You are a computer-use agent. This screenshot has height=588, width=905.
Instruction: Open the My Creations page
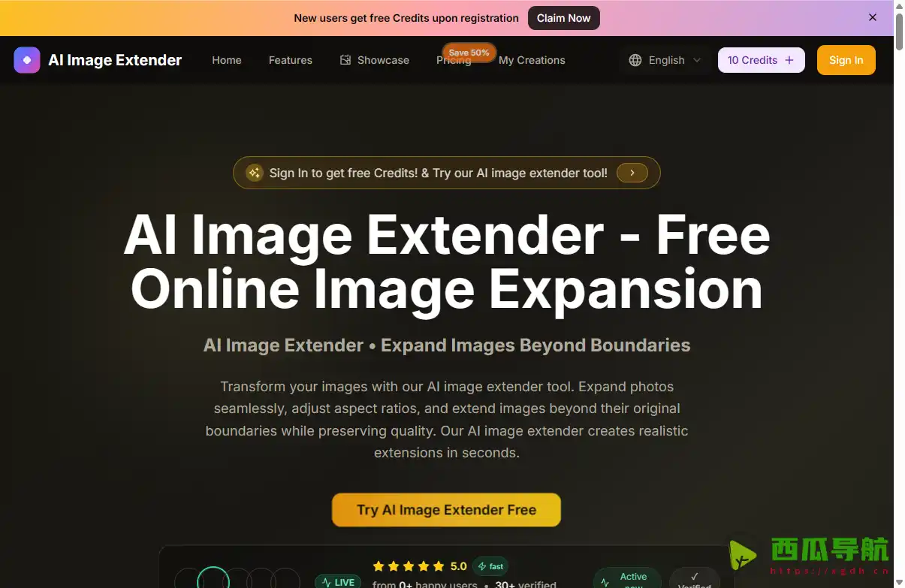[x=532, y=60]
